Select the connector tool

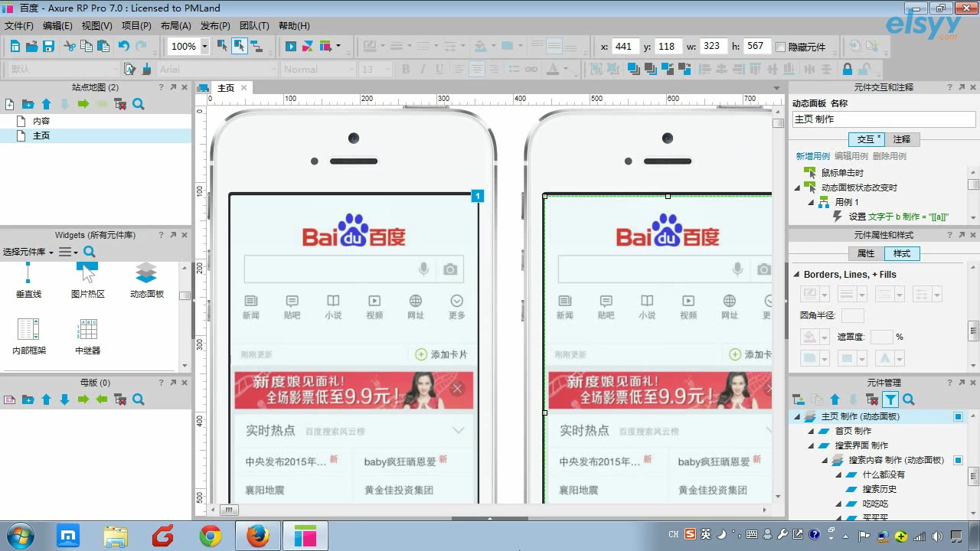(257, 46)
